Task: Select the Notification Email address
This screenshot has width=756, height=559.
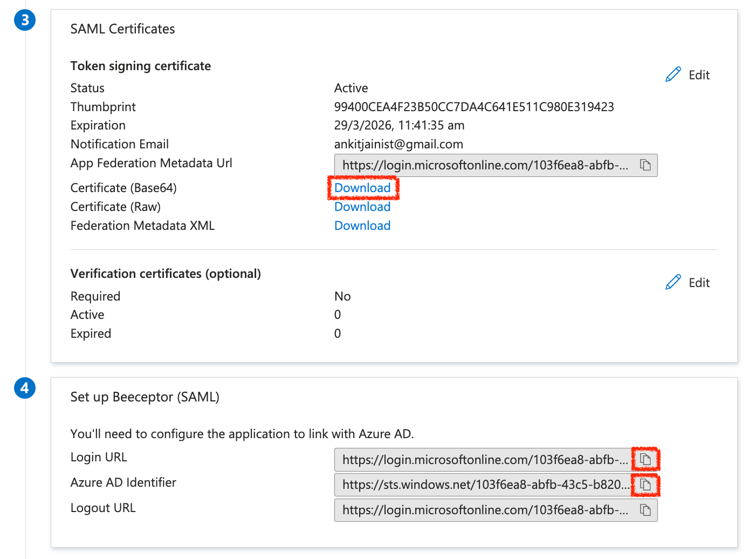Action: click(x=398, y=144)
